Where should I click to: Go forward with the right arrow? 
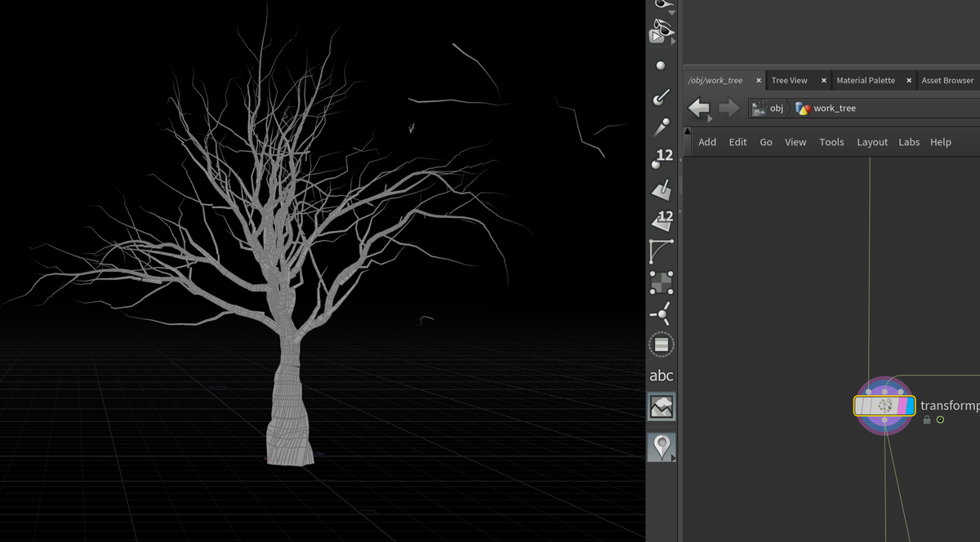728,108
